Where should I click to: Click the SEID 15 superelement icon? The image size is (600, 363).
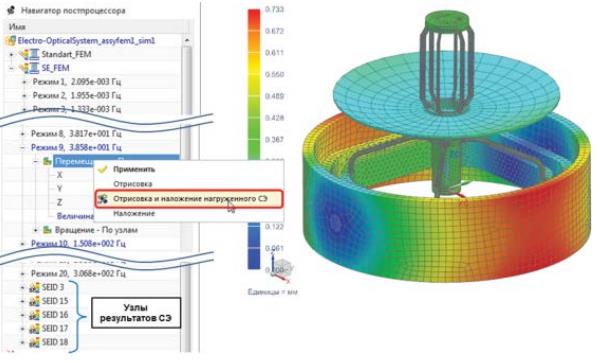click(x=34, y=301)
